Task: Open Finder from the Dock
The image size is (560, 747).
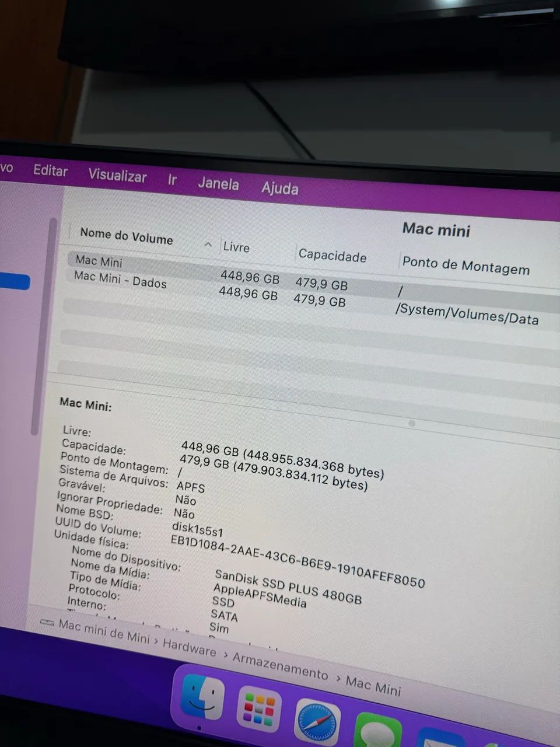Action: [x=202, y=697]
